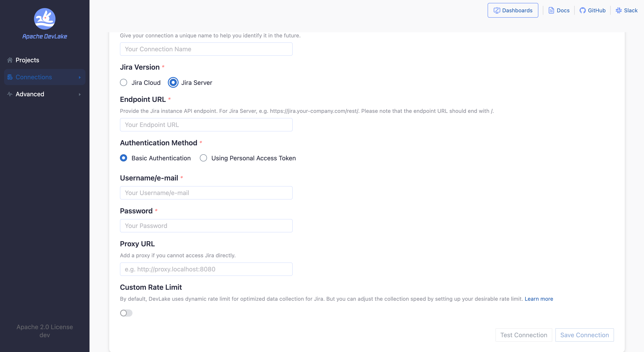Open the Projects menu item

tap(27, 60)
